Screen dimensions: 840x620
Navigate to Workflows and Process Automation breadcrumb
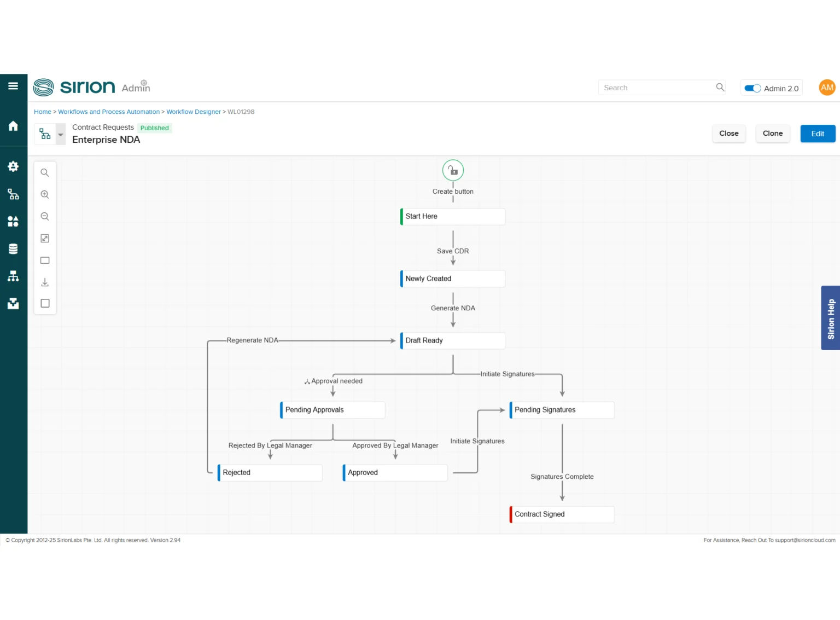tap(109, 112)
